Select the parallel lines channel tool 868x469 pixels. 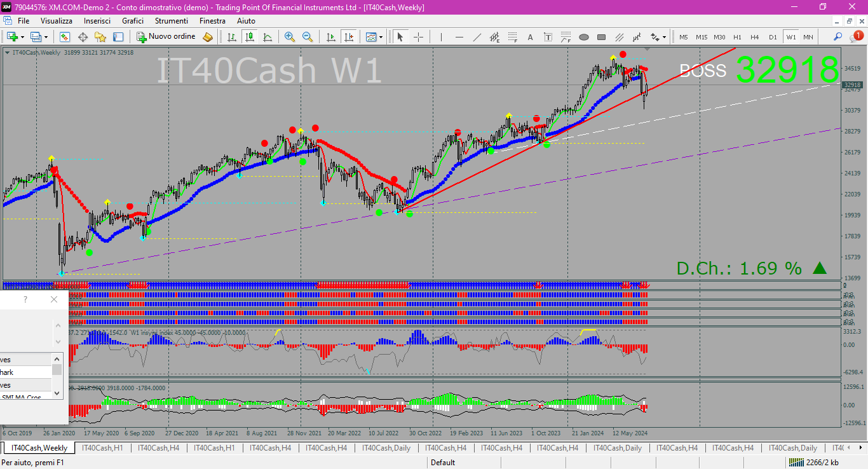pyautogui.click(x=620, y=37)
